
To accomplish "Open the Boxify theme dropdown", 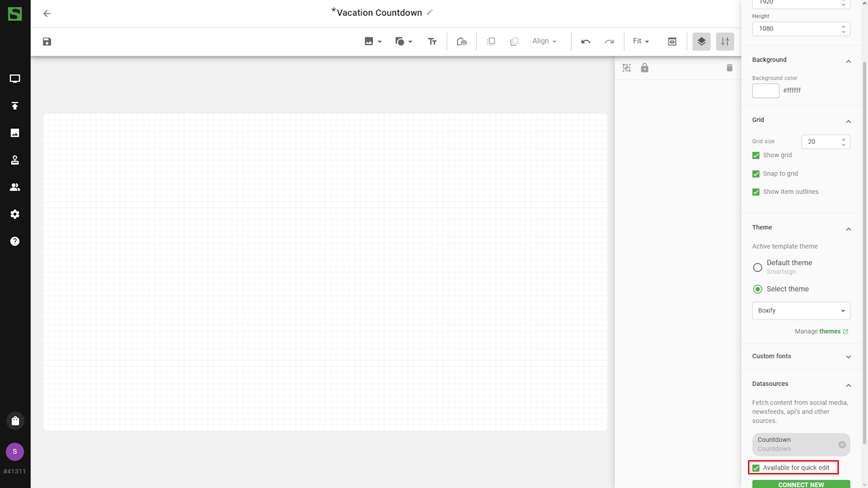I will tap(801, 310).
